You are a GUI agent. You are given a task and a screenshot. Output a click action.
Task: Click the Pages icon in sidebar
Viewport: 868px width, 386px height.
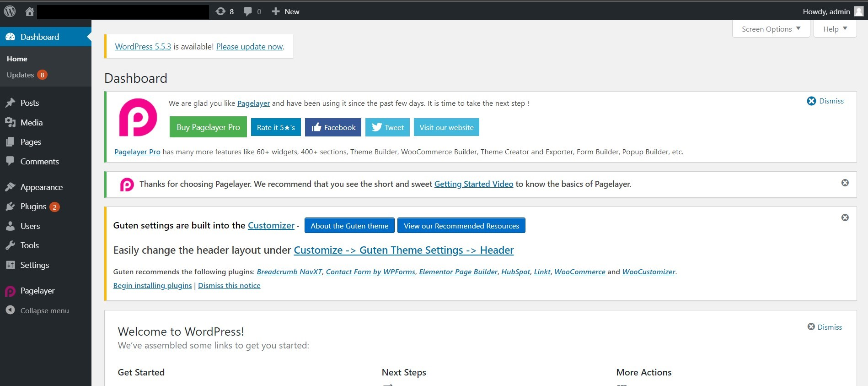pyautogui.click(x=10, y=142)
